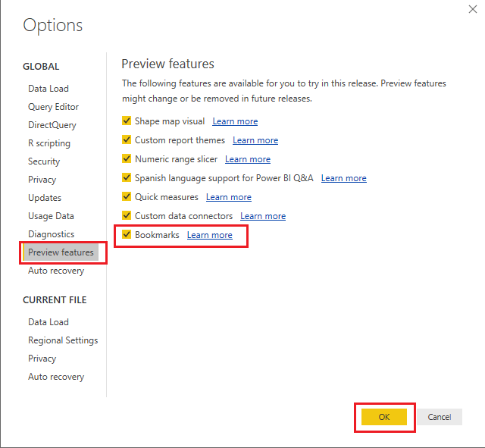The image size is (485, 448).
Task: Go to DirectQuery settings
Action: (x=52, y=125)
